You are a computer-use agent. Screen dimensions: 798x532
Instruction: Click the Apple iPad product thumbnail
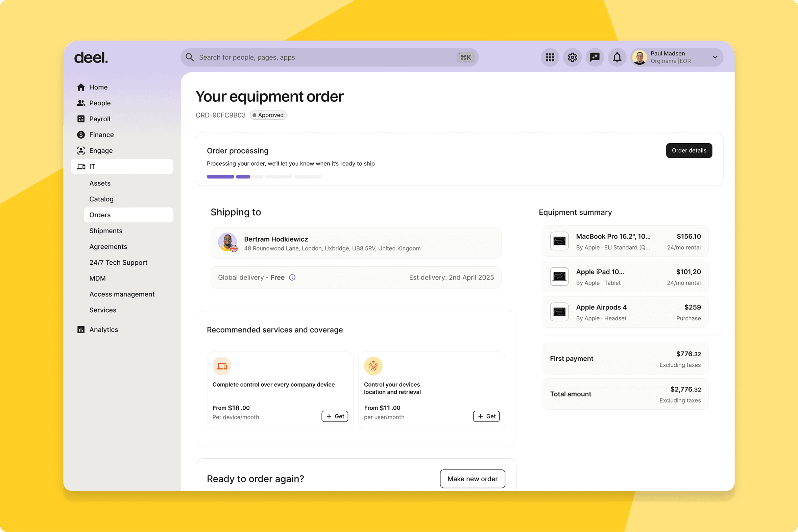pyautogui.click(x=559, y=276)
